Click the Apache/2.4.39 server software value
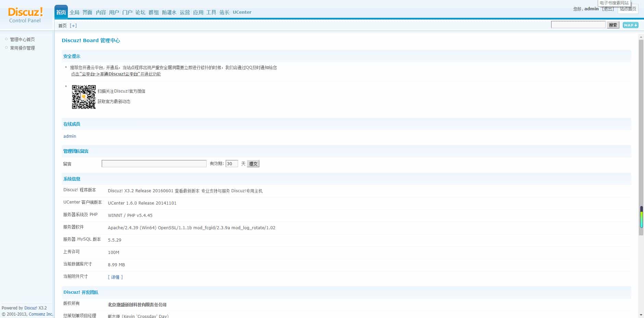 point(192,228)
